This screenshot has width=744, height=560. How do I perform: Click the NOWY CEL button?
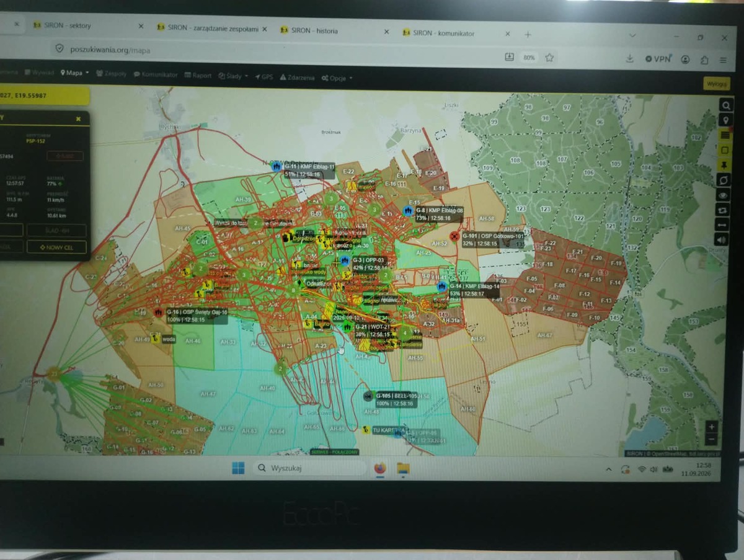pos(56,247)
